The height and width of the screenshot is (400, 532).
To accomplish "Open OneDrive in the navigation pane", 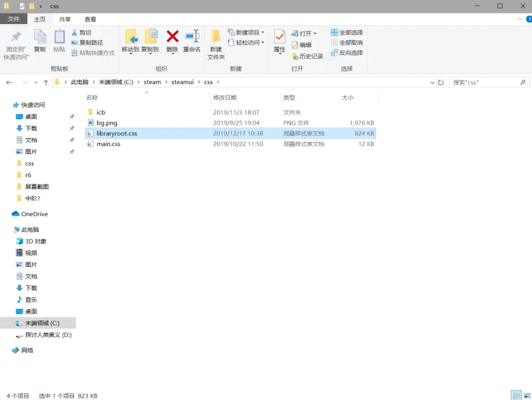I will (x=34, y=214).
